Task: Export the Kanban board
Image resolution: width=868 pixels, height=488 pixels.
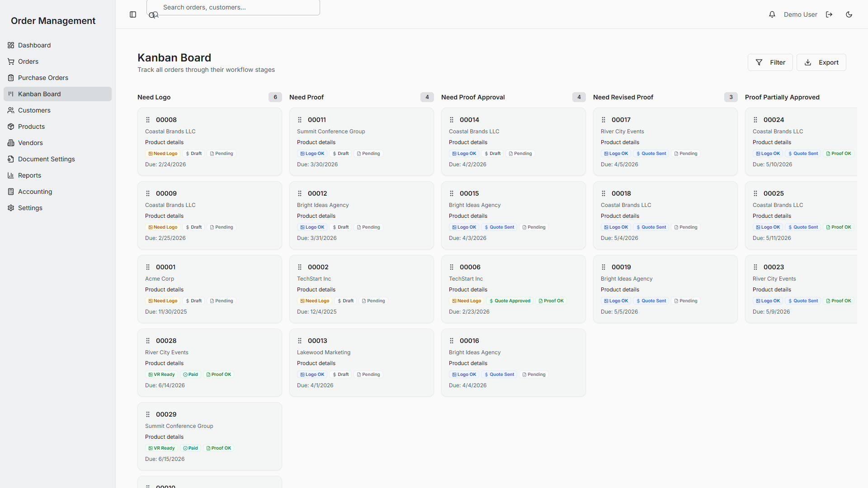Action: (x=821, y=62)
